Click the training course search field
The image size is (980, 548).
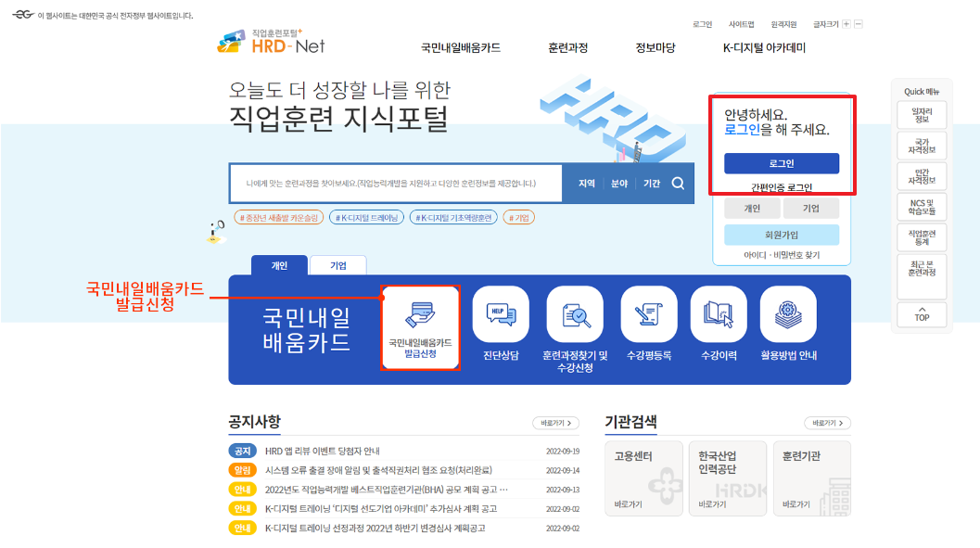[396, 183]
